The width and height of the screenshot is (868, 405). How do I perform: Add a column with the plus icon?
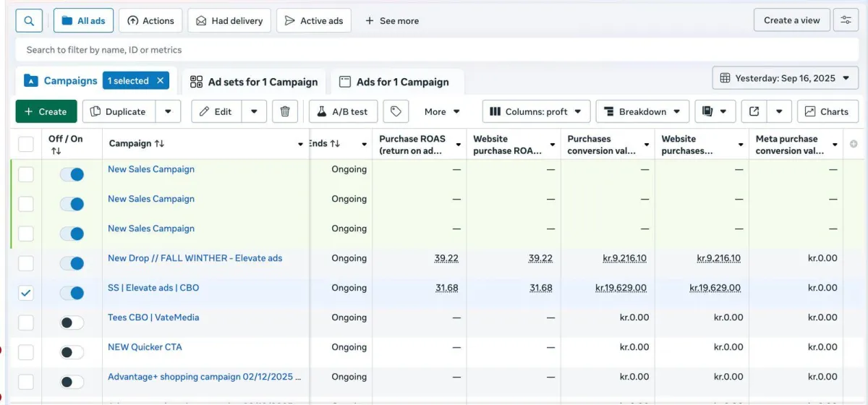click(854, 145)
